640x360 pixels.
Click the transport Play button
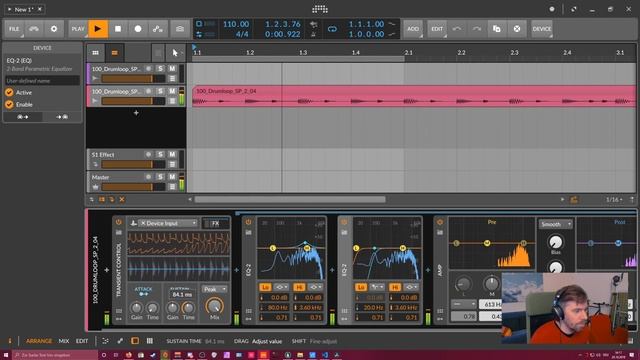click(98, 29)
